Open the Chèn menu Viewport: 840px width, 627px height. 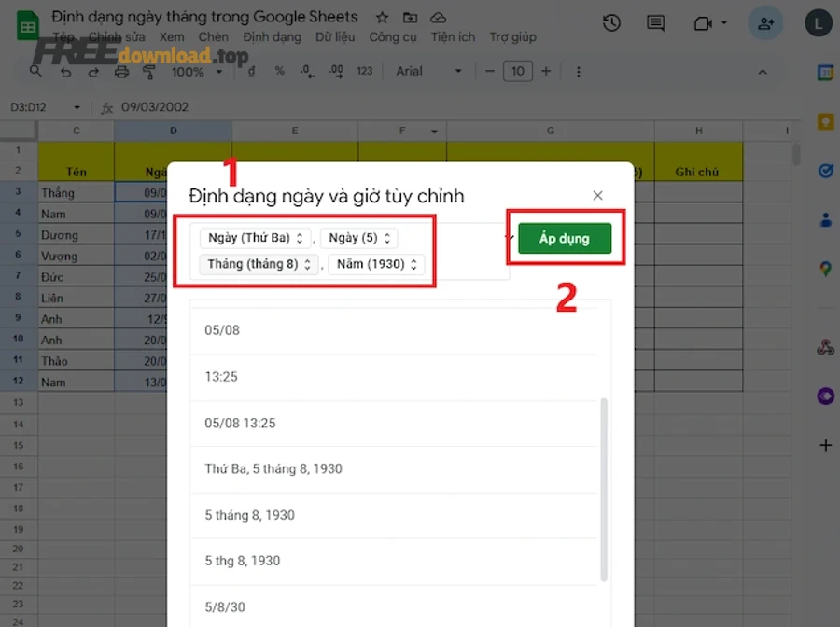[x=213, y=37]
